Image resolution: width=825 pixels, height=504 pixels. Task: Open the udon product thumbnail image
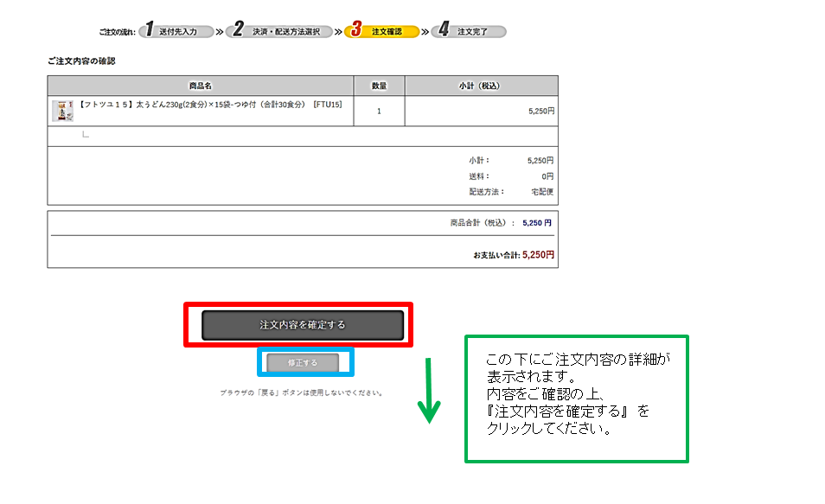pyautogui.click(x=62, y=111)
